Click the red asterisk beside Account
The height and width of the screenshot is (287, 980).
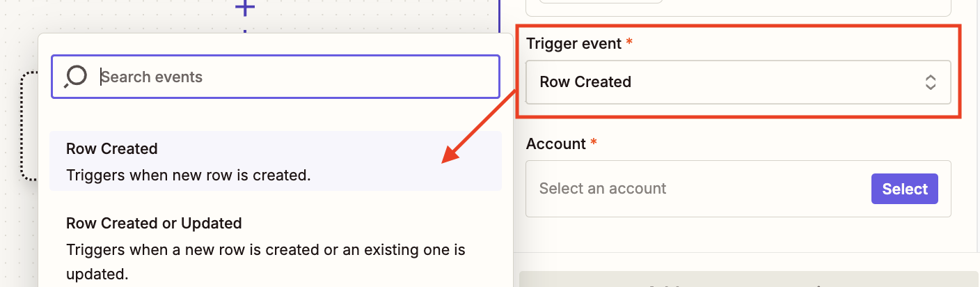(x=594, y=143)
